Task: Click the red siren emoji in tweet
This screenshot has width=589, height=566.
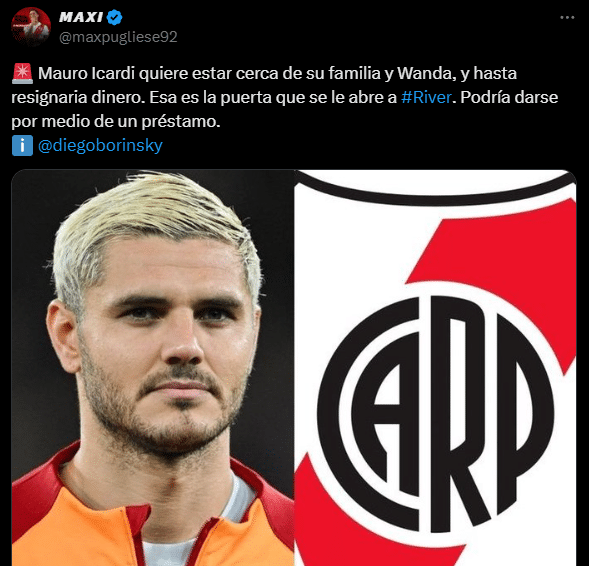Action: (x=22, y=74)
